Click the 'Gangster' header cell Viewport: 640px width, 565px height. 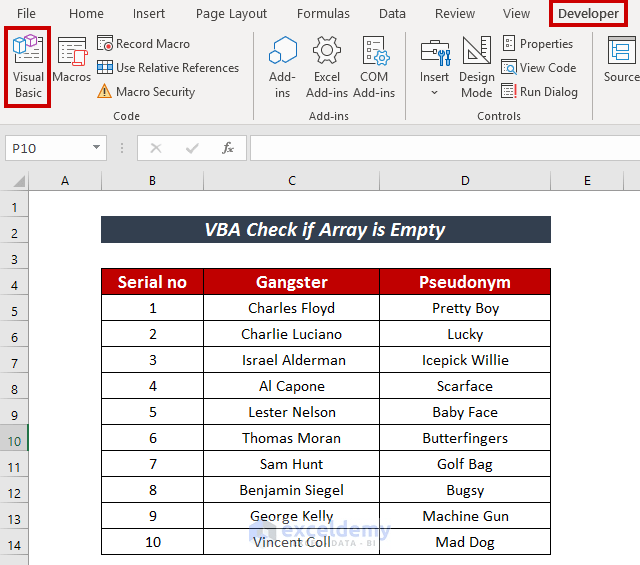[291, 282]
